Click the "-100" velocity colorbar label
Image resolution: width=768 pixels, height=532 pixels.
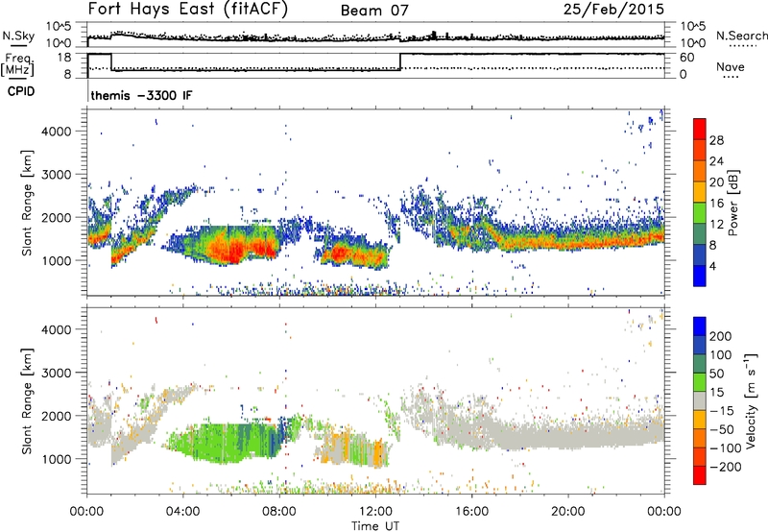click(x=726, y=448)
